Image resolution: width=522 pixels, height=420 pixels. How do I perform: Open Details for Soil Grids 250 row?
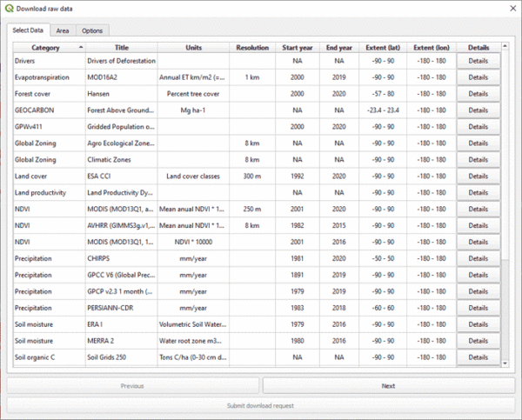point(478,357)
